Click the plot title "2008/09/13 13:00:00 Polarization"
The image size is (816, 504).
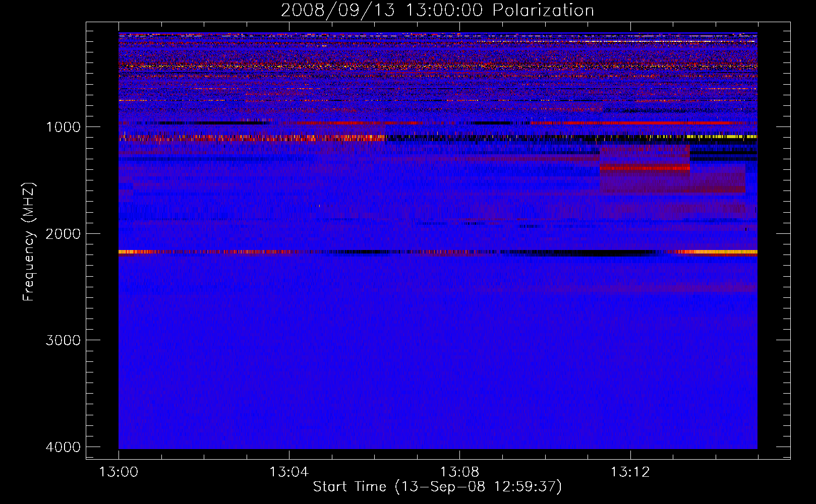click(x=437, y=10)
